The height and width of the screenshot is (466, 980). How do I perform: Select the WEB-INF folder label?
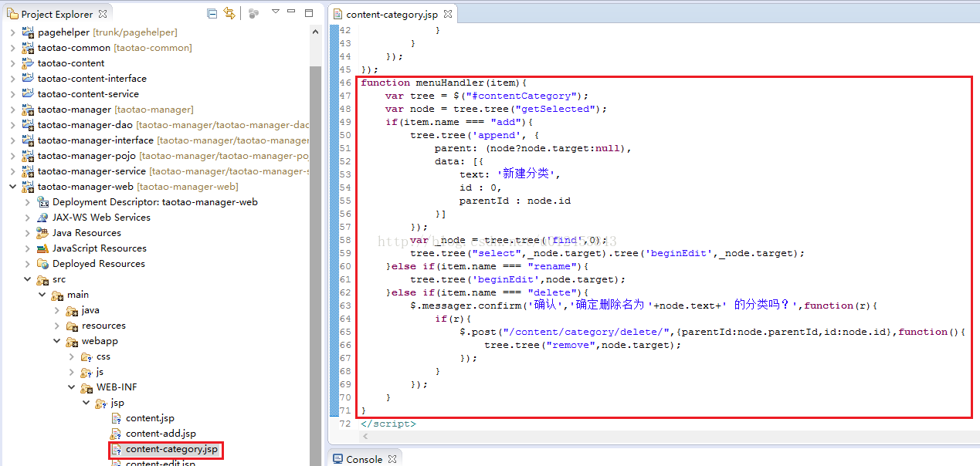[x=117, y=387]
